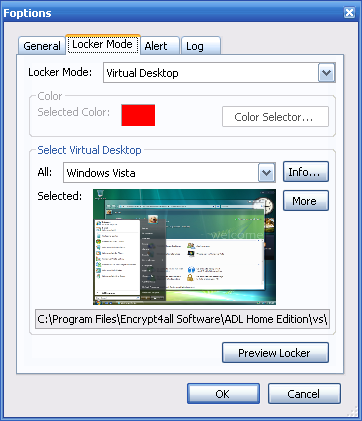Screen dimensions: 362x421
Task: Expand the Windows Vista dropdown arrow
Action: click(266, 173)
